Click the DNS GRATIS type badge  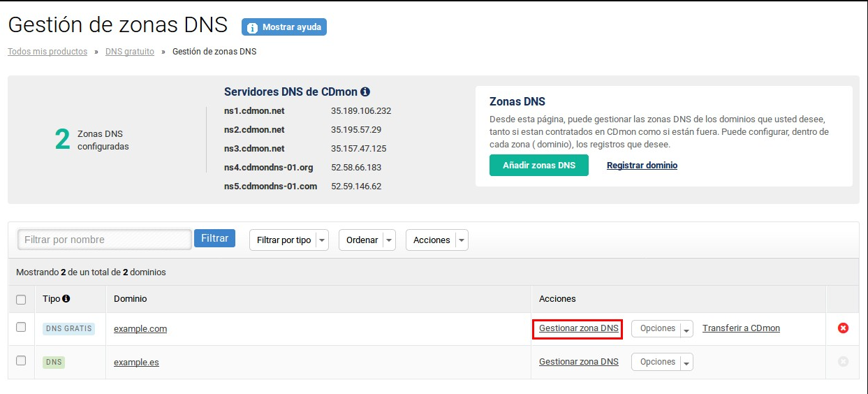pyautogui.click(x=68, y=328)
